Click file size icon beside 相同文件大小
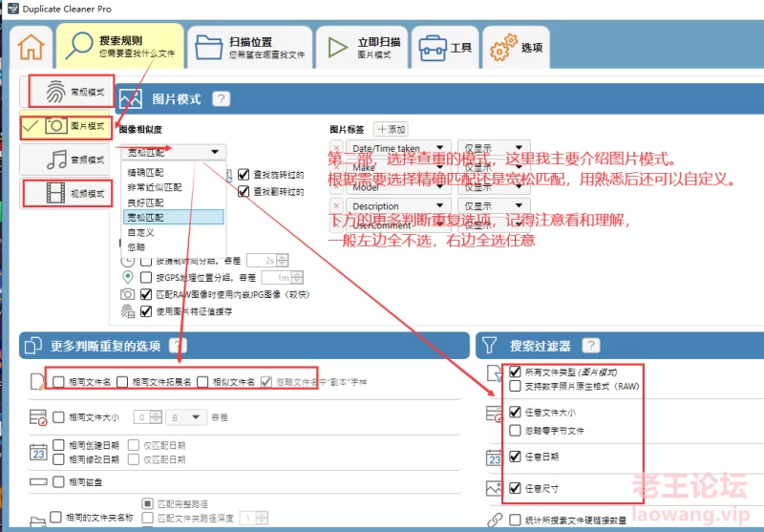This screenshot has height=532, width=764. pos(38,417)
